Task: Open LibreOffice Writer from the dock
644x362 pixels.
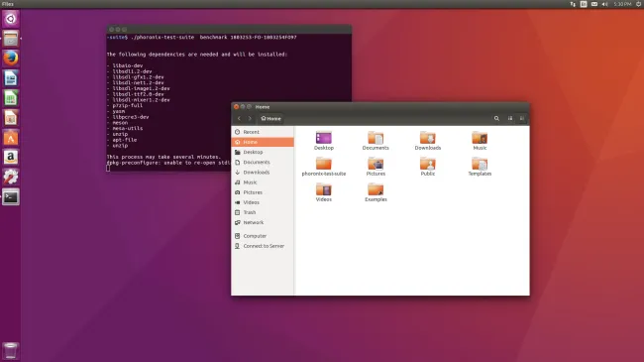Action: (11, 78)
